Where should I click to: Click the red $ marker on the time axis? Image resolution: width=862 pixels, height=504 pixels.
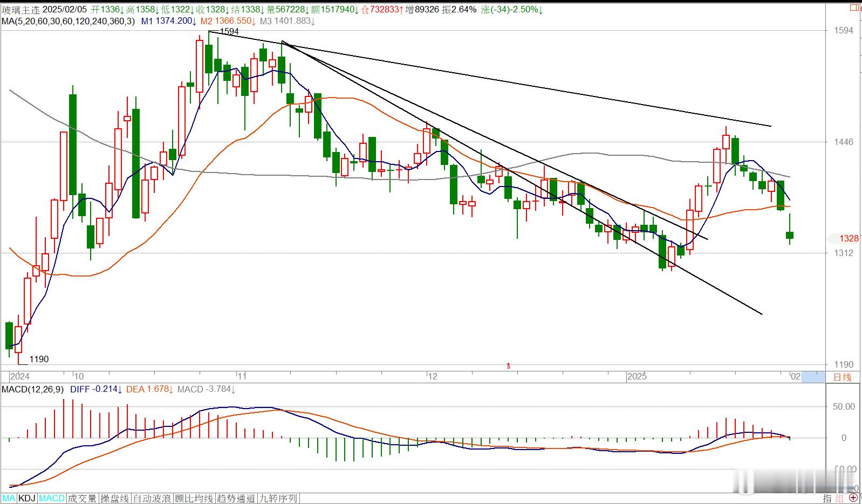(508, 366)
